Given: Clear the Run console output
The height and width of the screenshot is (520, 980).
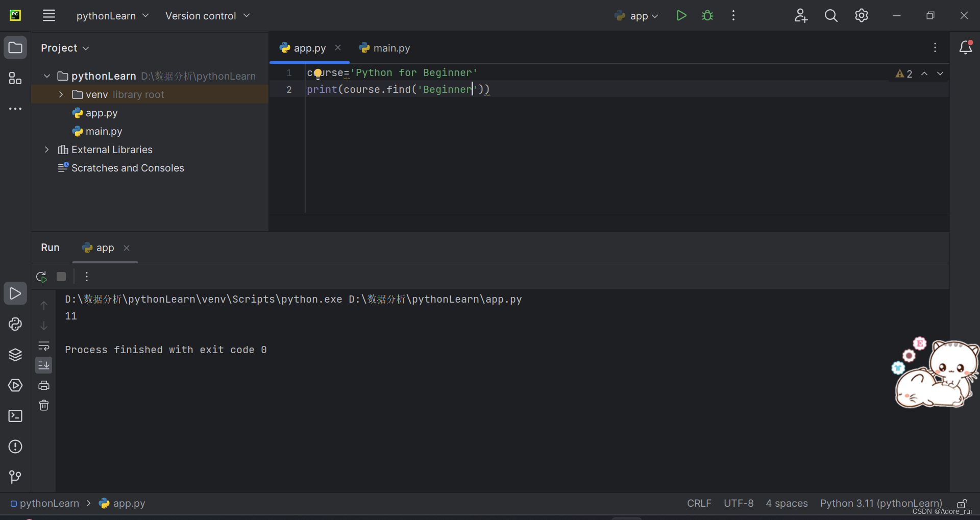Looking at the screenshot, I should tap(44, 405).
